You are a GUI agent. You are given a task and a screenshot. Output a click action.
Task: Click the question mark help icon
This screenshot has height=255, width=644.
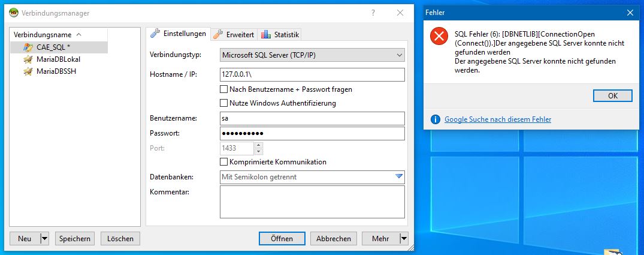(x=373, y=13)
